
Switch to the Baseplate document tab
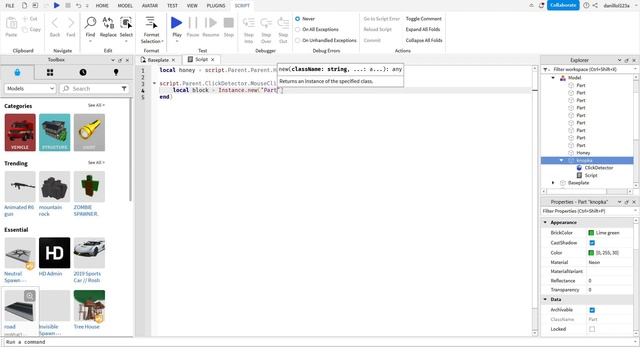click(x=158, y=60)
